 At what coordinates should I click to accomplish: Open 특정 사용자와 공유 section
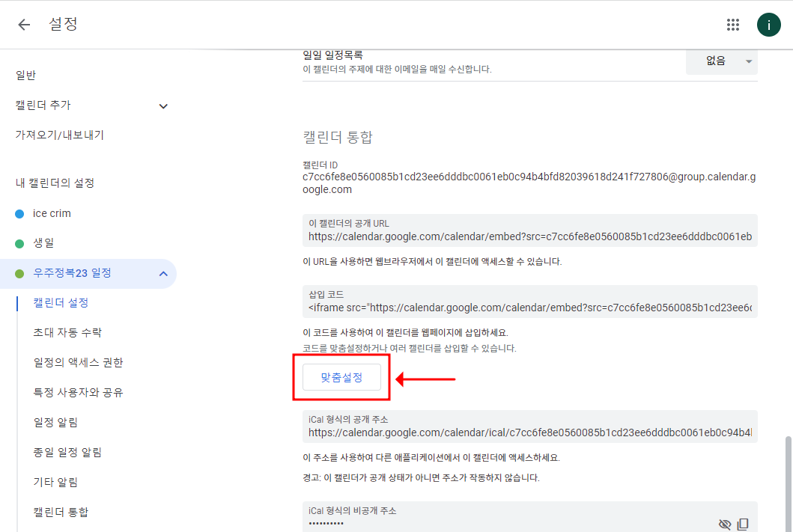point(78,393)
